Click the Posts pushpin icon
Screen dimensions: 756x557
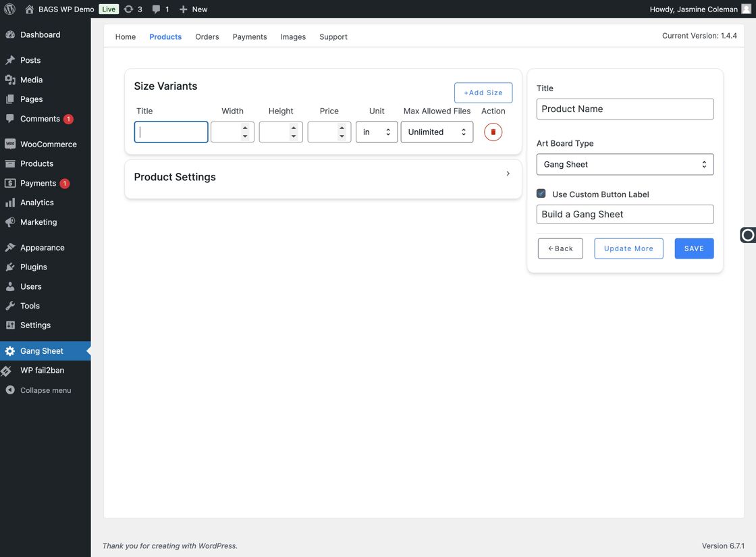pyautogui.click(x=10, y=60)
